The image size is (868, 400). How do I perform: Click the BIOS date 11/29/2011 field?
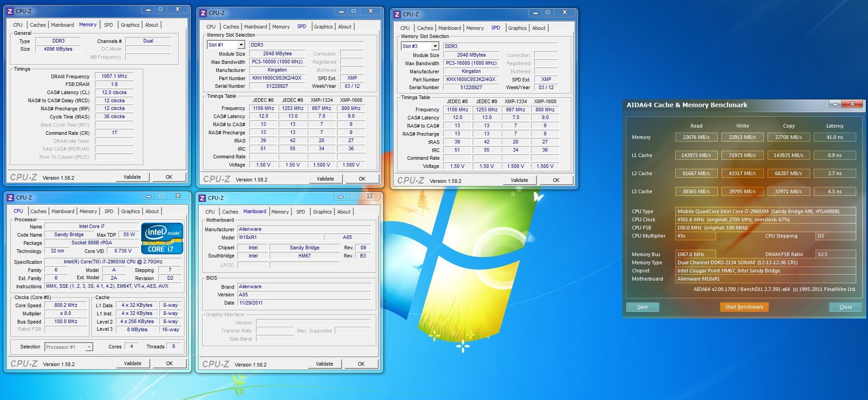click(x=304, y=303)
